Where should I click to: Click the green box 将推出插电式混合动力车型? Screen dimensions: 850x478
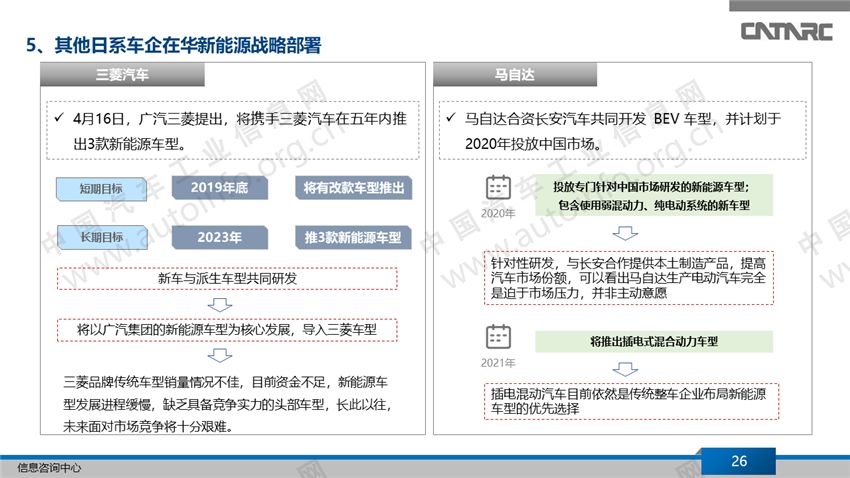654,341
